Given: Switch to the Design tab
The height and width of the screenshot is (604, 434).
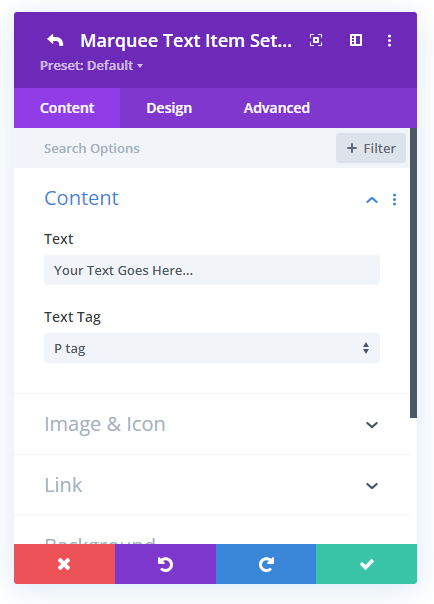Looking at the screenshot, I should (x=169, y=108).
